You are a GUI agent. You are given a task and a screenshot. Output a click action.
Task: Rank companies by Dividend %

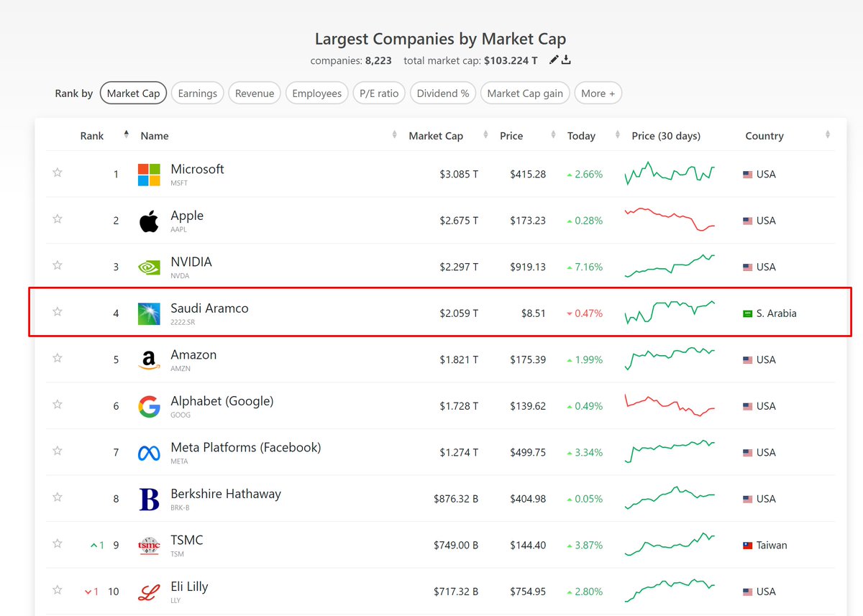tap(443, 93)
